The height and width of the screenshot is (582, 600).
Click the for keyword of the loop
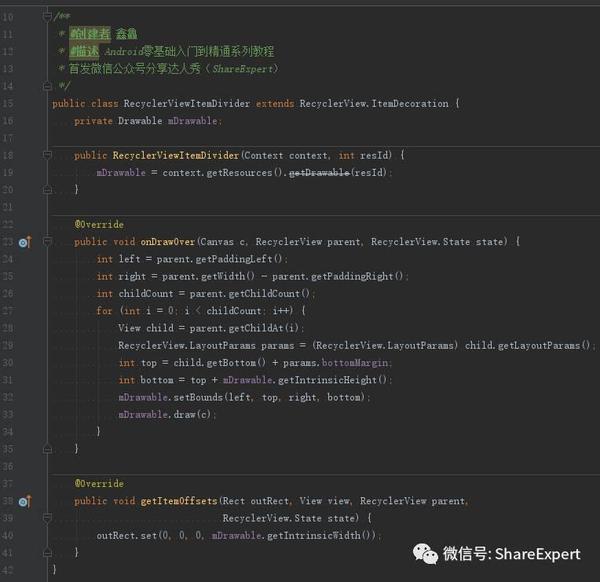pos(104,311)
